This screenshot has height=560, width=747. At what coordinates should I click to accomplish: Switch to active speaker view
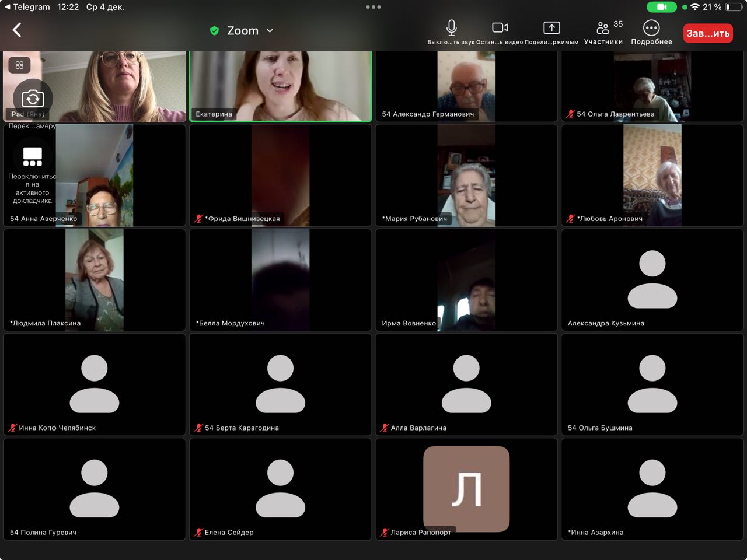pos(33,156)
